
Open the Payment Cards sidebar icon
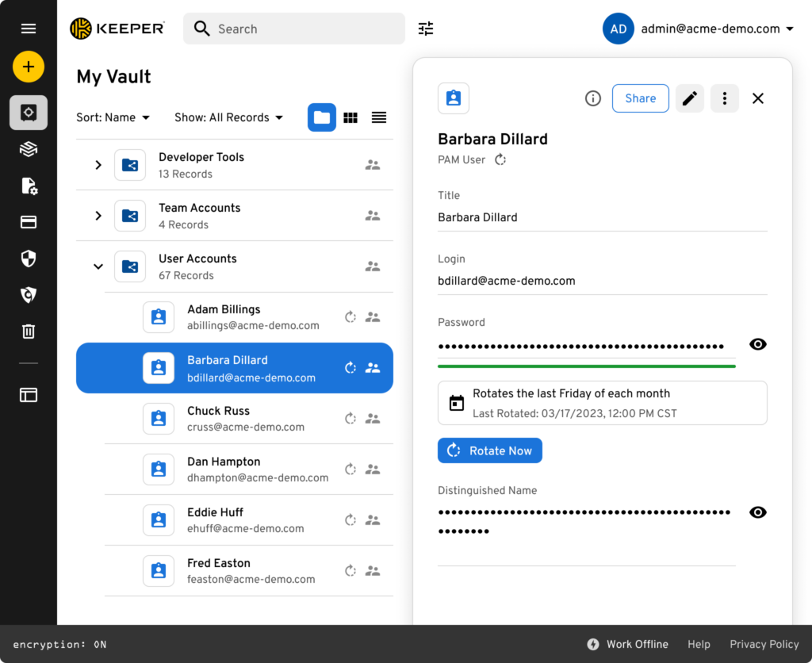tap(29, 222)
